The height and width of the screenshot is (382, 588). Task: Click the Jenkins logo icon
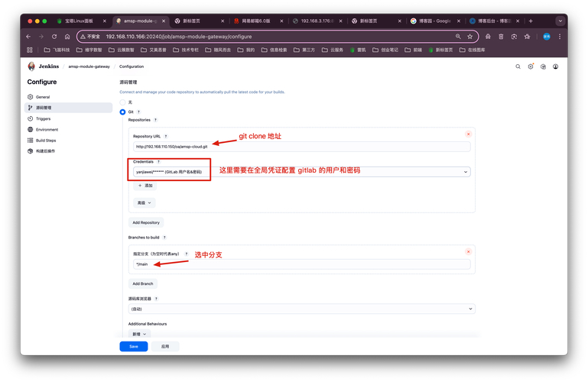[31, 66]
